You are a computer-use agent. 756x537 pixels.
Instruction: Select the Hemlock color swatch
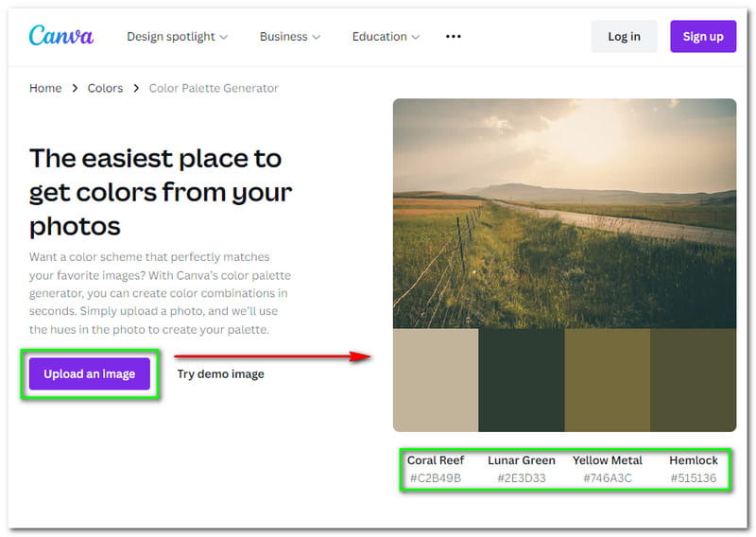pos(694,380)
